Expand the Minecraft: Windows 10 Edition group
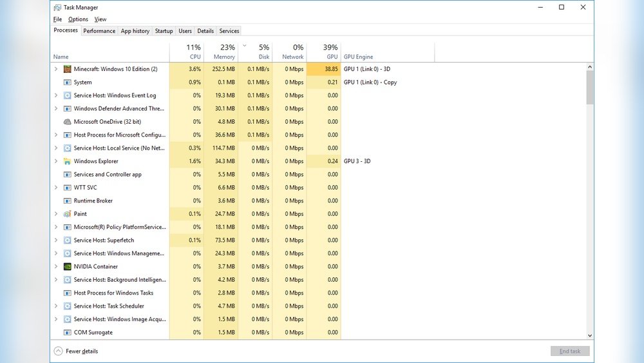The image size is (644, 363). 56,69
